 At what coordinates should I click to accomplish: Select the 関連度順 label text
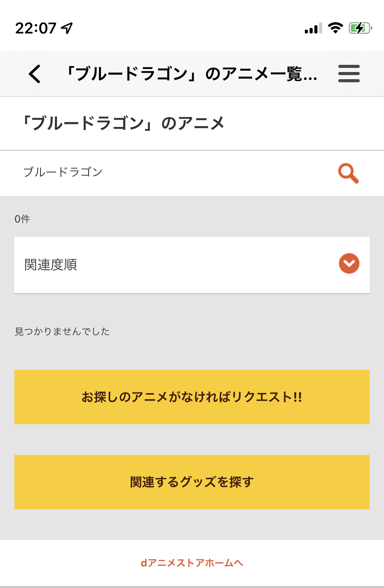click(x=51, y=265)
